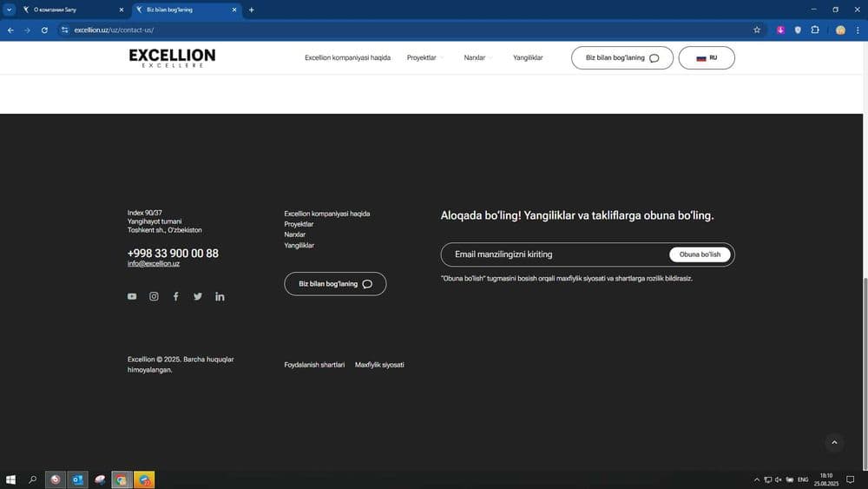Viewport: 868px width, 489px height.
Task: Open the Yangiliklar footer link
Action: point(299,245)
